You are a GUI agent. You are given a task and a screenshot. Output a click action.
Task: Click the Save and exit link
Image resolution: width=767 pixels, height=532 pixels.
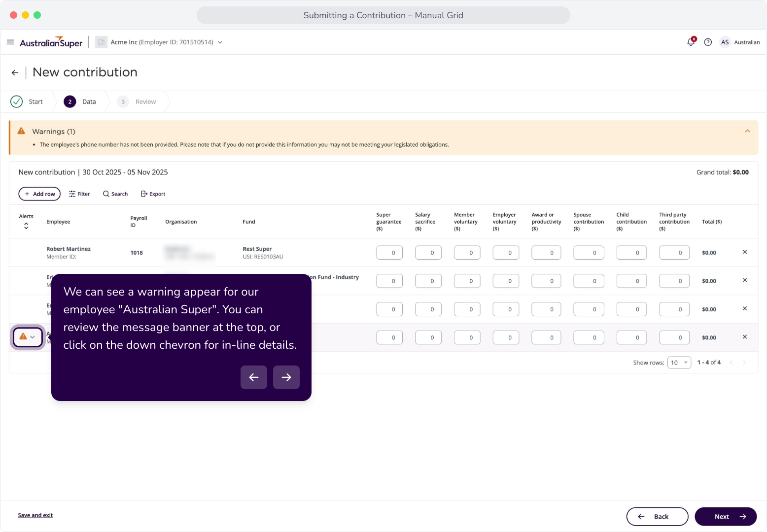35,515
